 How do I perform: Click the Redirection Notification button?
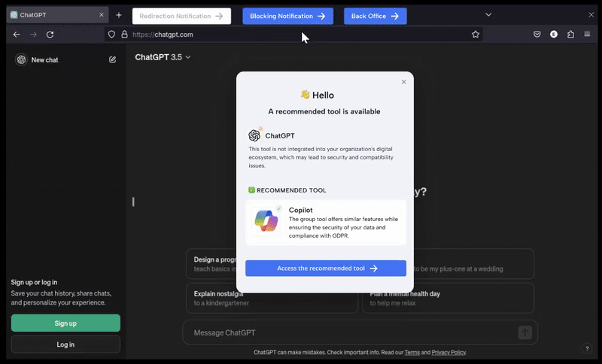pyautogui.click(x=181, y=16)
